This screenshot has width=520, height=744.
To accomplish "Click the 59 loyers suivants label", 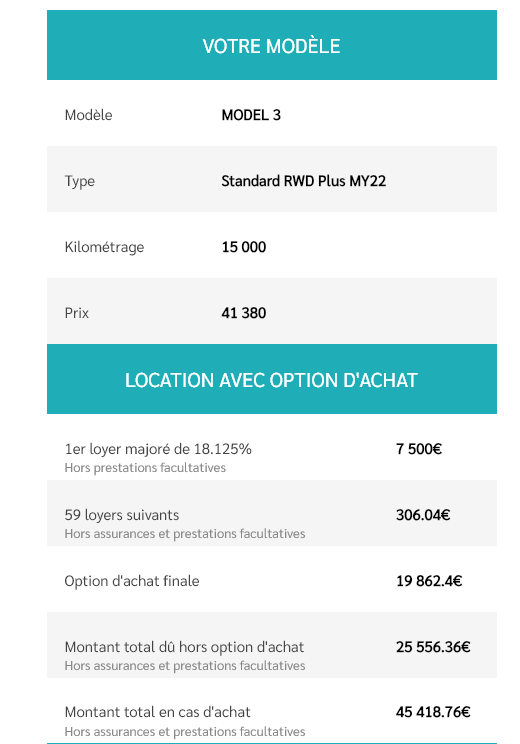I will click(x=122, y=515).
